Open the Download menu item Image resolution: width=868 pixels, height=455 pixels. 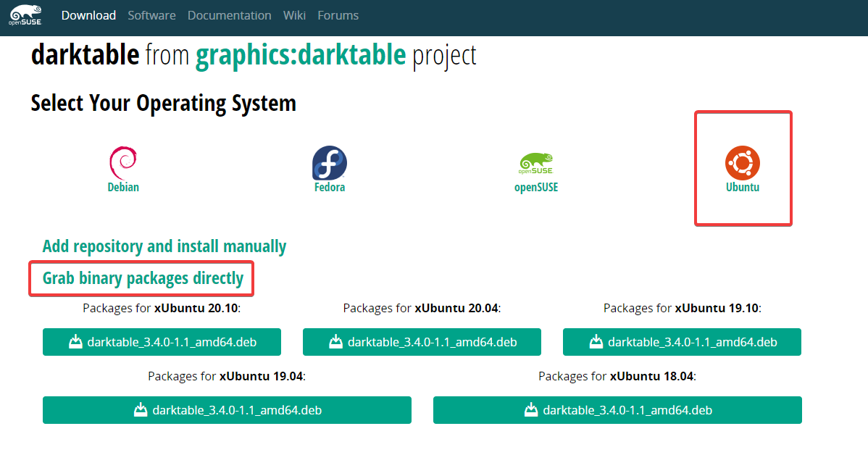coord(88,15)
